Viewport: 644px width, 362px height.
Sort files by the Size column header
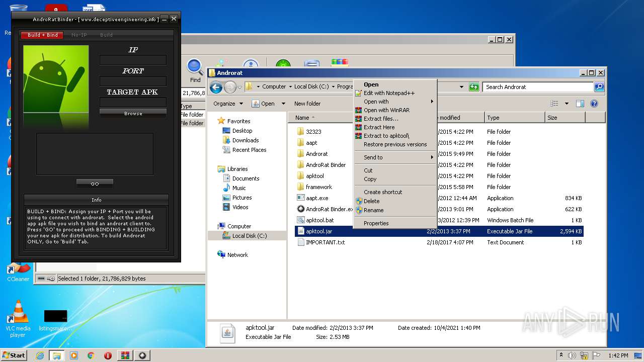tap(565, 118)
